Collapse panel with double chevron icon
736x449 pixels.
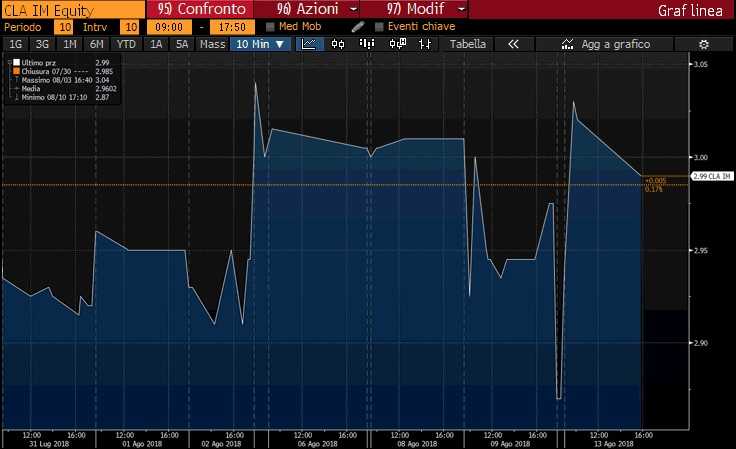pyautogui.click(x=514, y=44)
